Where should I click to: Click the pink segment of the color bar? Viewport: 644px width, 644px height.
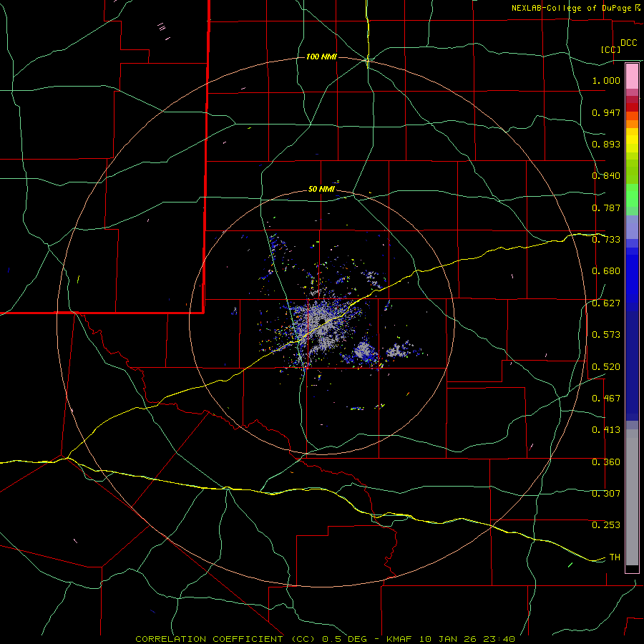[632, 77]
